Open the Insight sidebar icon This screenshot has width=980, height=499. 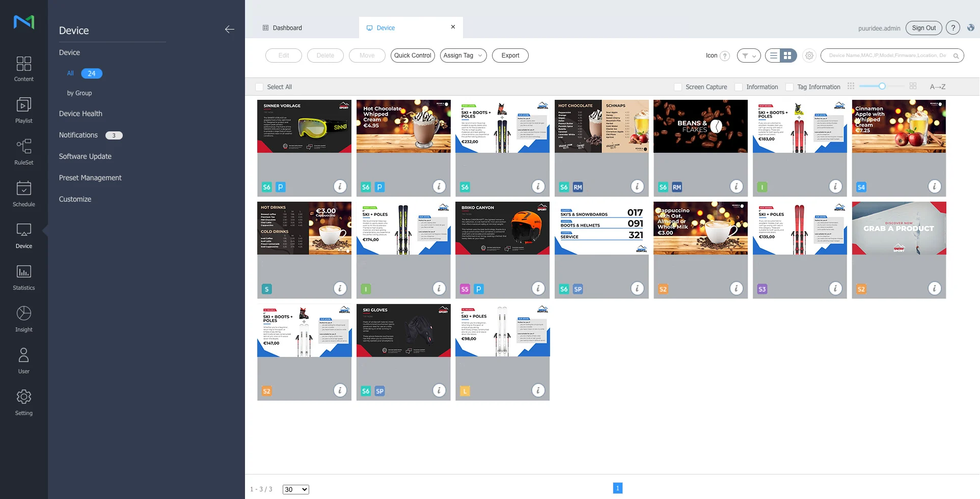coord(23,319)
